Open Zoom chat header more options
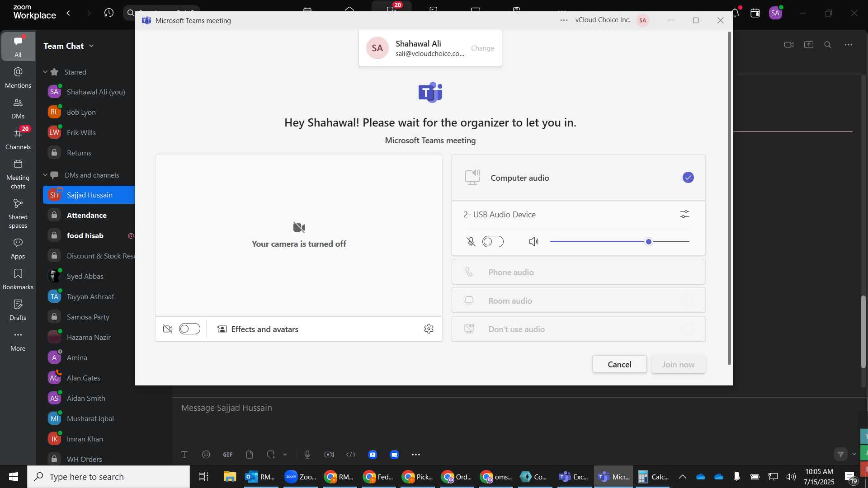The height and width of the screenshot is (488, 868). (x=849, y=45)
